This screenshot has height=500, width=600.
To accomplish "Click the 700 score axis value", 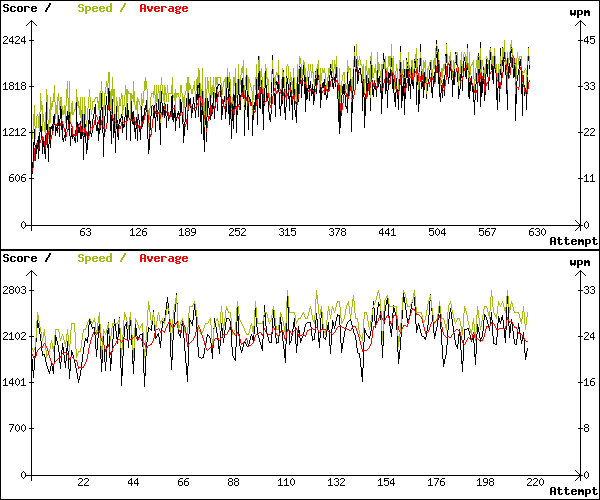I will tap(18, 428).
